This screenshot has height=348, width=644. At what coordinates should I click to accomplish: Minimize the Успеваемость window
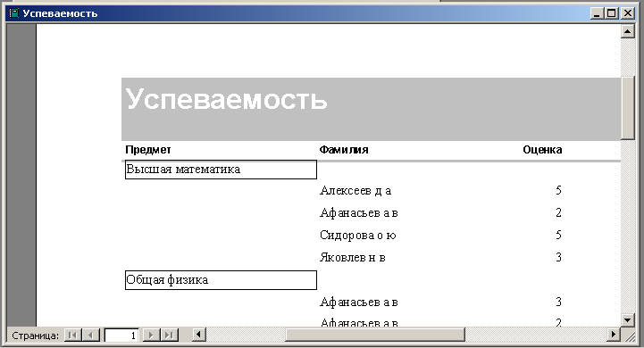[x=597, y=13]
